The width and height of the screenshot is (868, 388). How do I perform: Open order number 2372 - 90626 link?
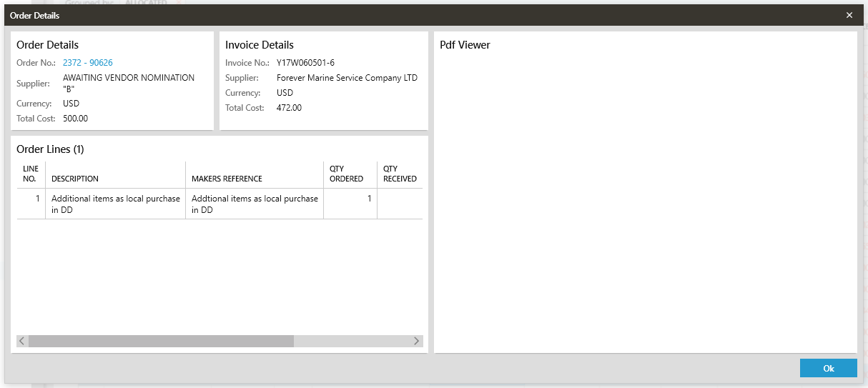87,63
